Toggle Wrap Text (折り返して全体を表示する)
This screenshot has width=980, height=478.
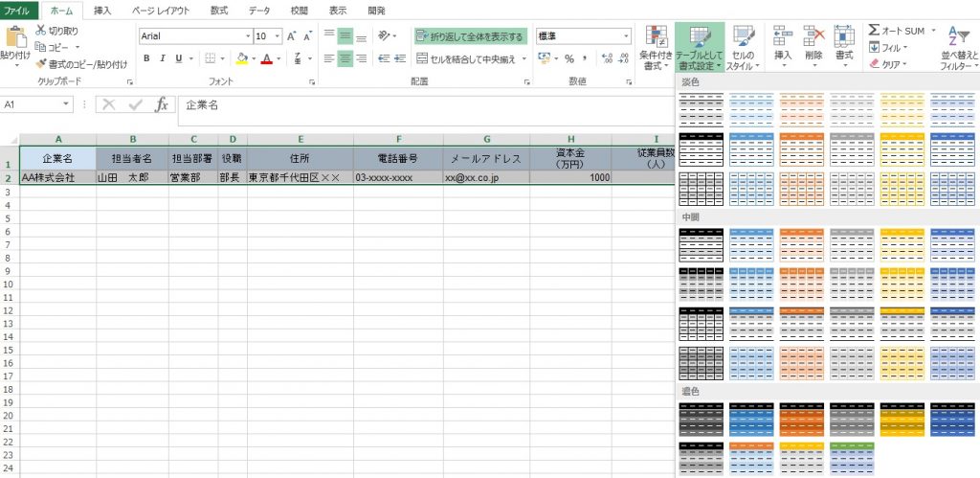tap(470, 36)
